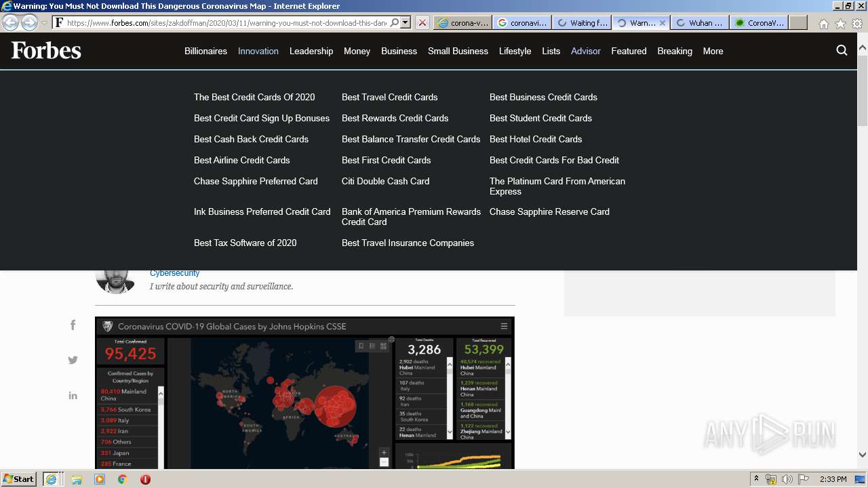Open the Favorites star icon
Viewport: 868px width, 488px height.
click(x=840, y=24)
